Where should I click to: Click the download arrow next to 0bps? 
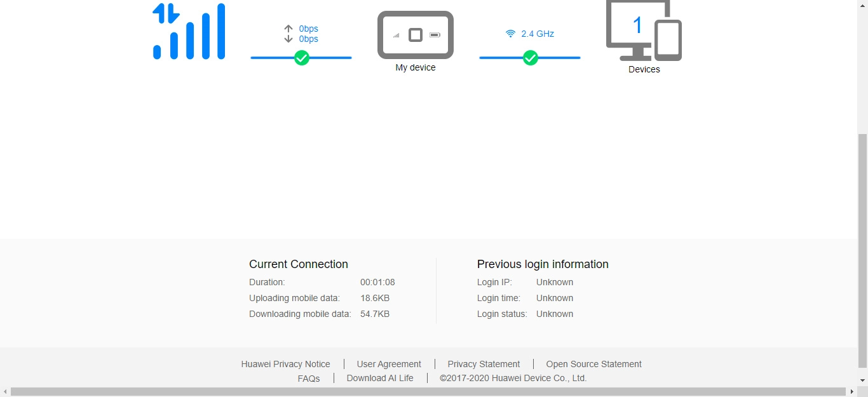tap(288, 39)
